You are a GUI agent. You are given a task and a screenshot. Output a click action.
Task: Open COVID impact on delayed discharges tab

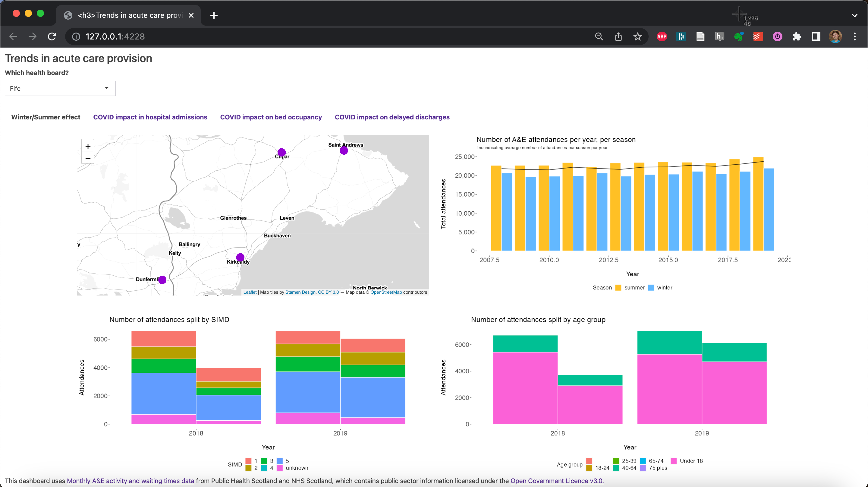pos(392,117)
